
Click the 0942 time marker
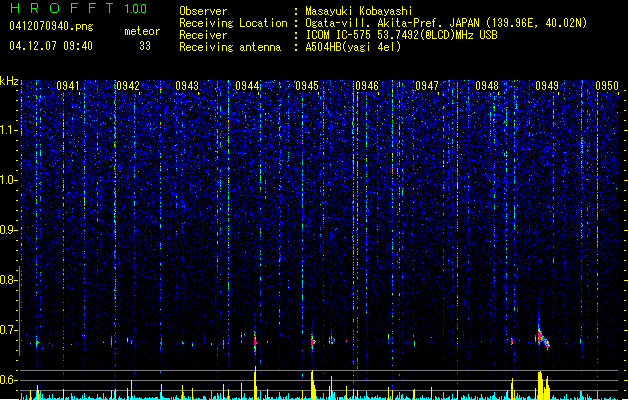128,86
